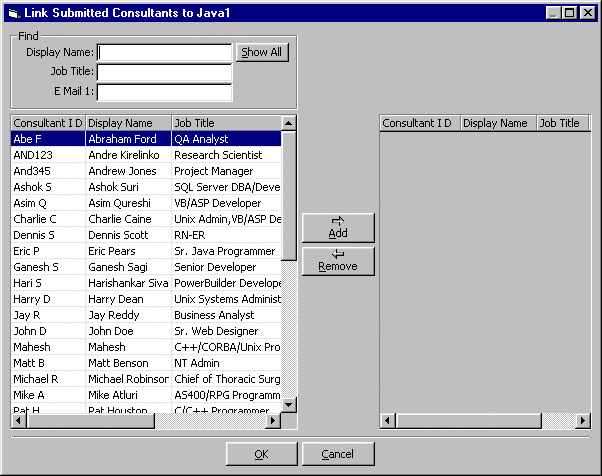Click the Matt Benson name cell
The image size is (602, 476).
(128, 363)
